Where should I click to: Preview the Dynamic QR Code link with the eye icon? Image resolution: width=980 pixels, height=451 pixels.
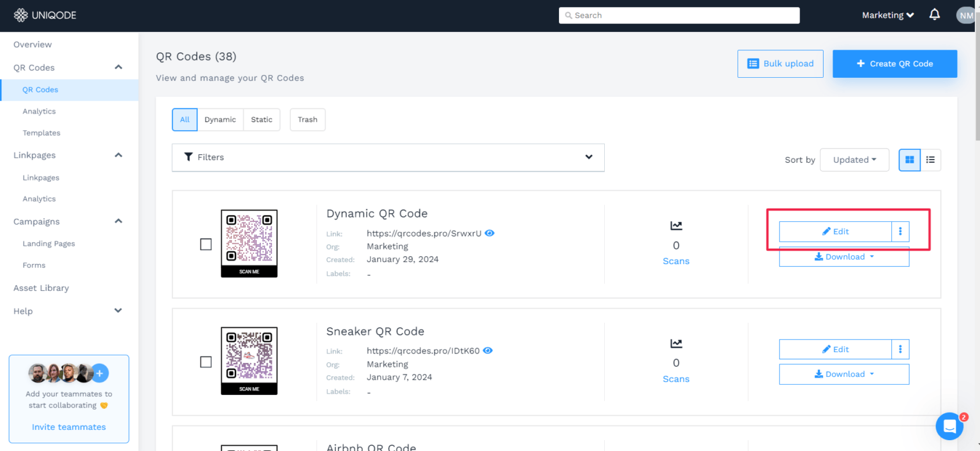(x=489, y=233)
